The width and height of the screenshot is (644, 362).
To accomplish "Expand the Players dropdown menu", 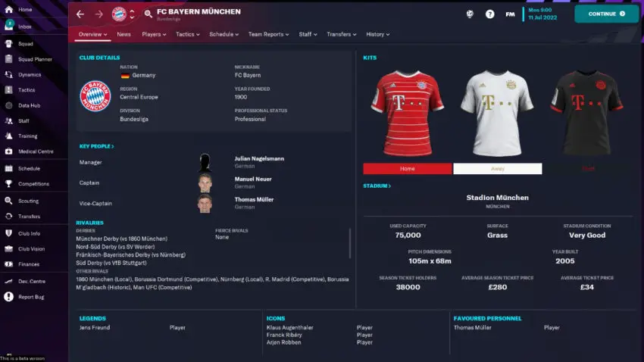I will pos(154,35).
